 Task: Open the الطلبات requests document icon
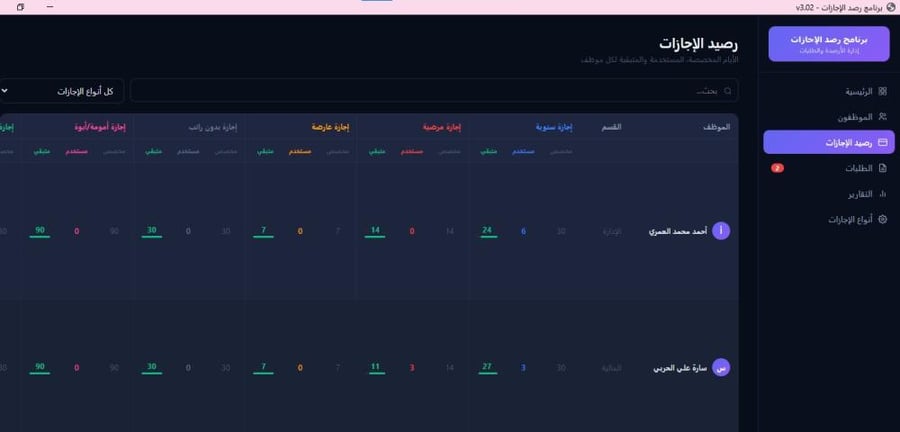[883, 168]
